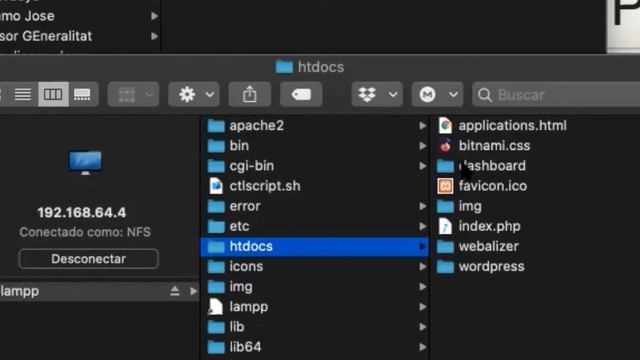640x360 pixels.
Task: Select the ctlscript.sh file icon
Action: pos(216,186)
